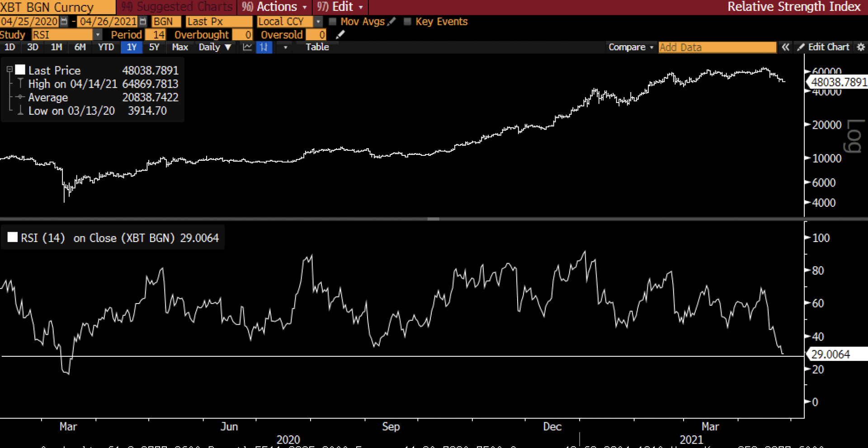The image size is (868, 448).
Task: Open the start date calendar picker
Action: pos(64,21)
